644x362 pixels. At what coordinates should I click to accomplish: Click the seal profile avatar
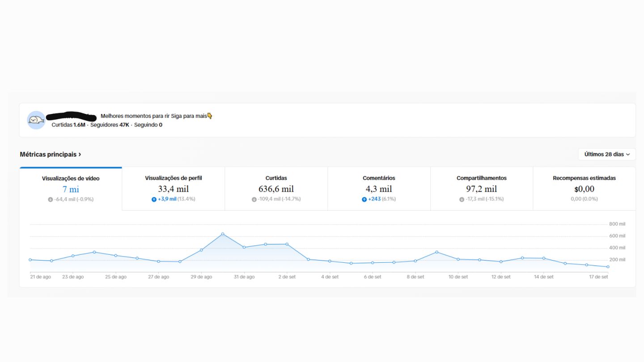pos(36,120)
